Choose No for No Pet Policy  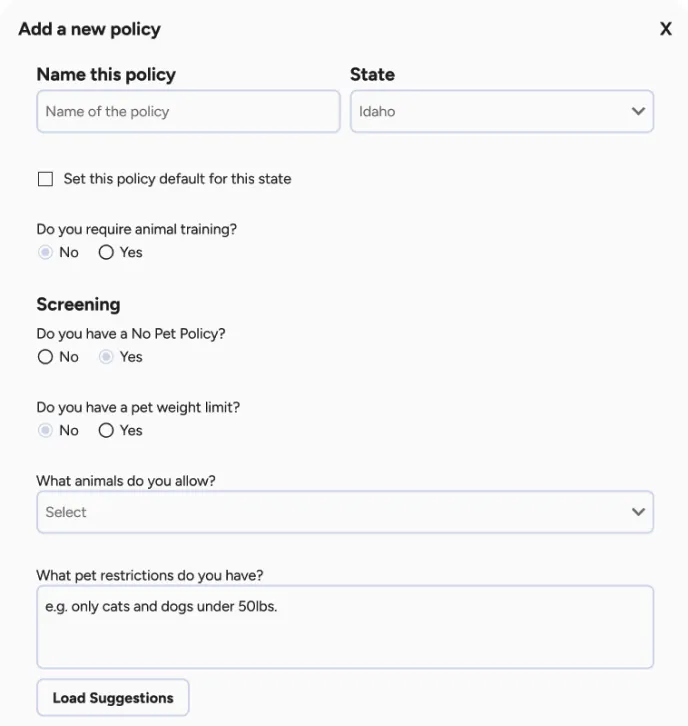pyautogui.click(x=45, y=357)
